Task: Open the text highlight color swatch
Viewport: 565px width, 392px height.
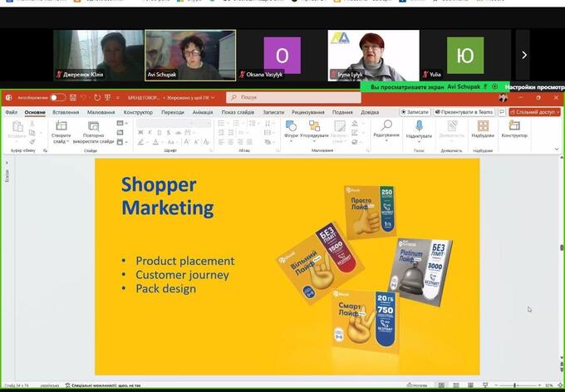Action: click(140, 142)
